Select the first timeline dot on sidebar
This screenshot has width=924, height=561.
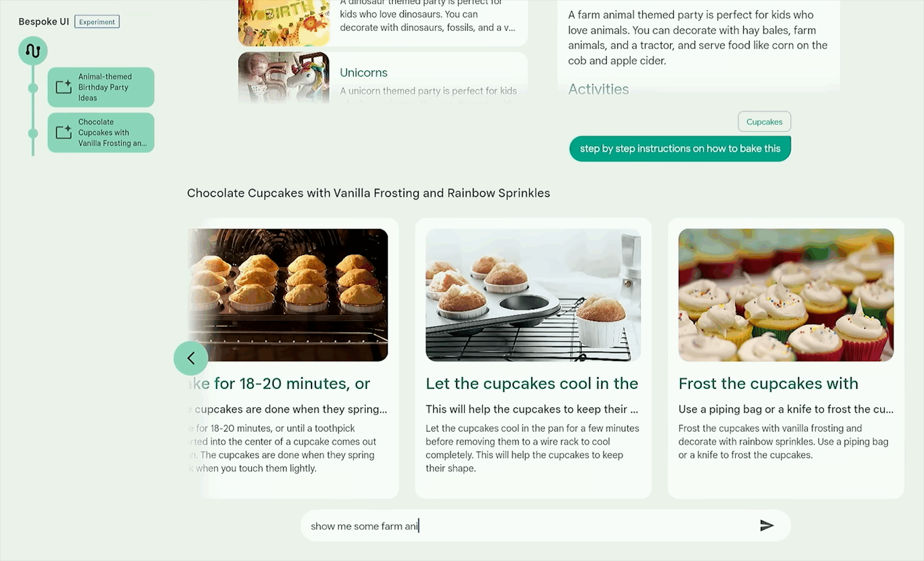[33, 88]
